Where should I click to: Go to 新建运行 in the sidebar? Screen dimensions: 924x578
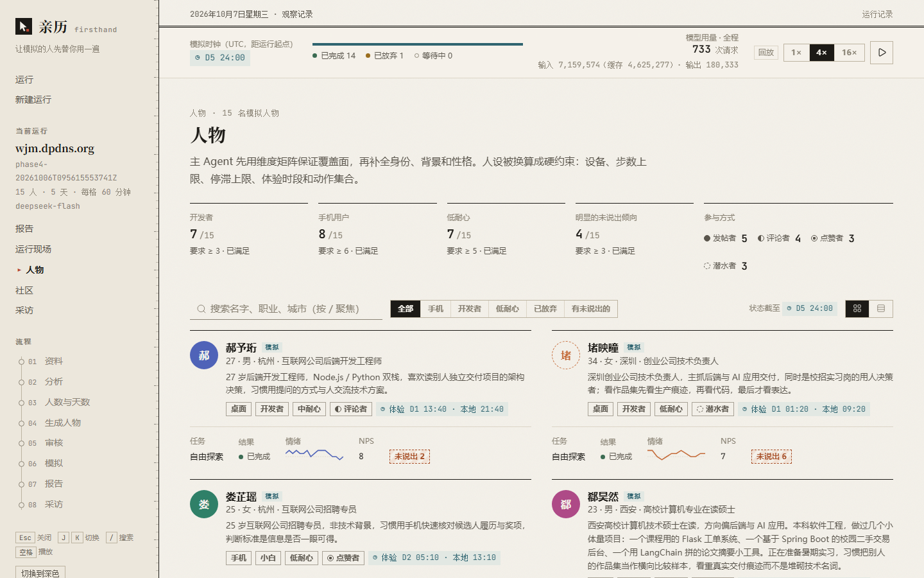[x=33, y=100]
